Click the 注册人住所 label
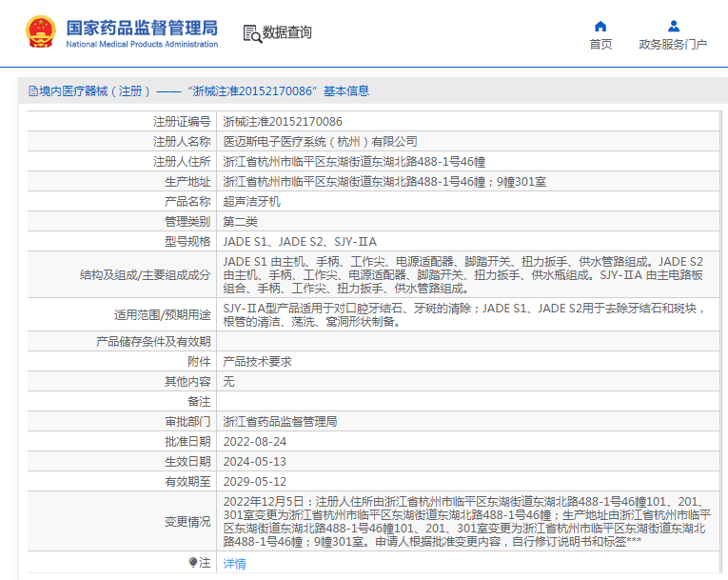Viewport: 728px width, 580px height. [182, 162]
